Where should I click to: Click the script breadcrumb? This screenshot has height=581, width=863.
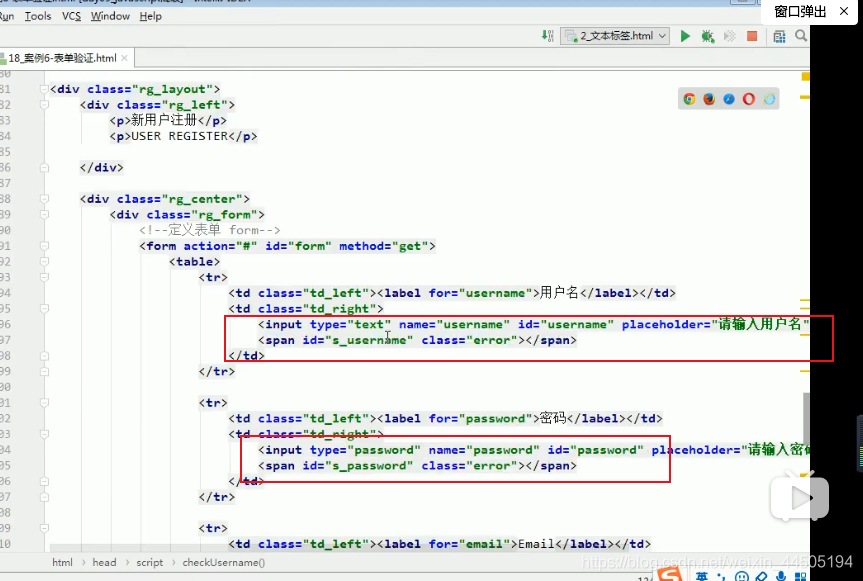150,562
